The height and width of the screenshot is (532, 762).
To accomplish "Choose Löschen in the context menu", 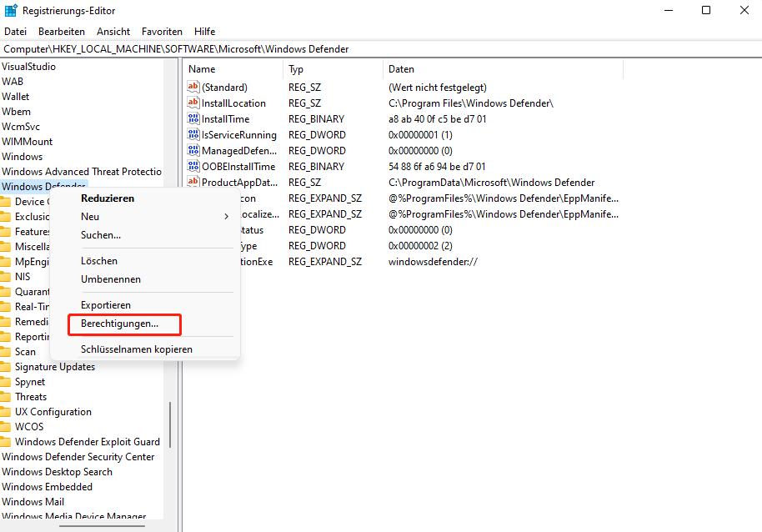I will point(99,261).
